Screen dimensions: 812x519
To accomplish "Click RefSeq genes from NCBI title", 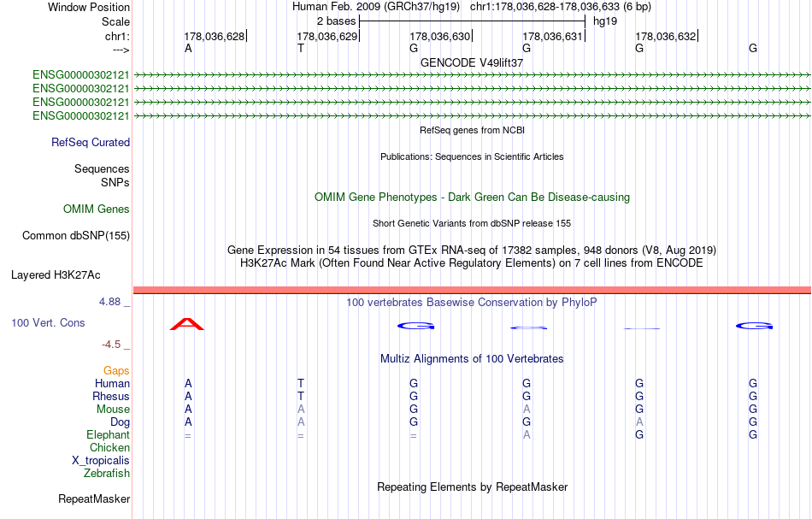I will [x=472, y=131].
